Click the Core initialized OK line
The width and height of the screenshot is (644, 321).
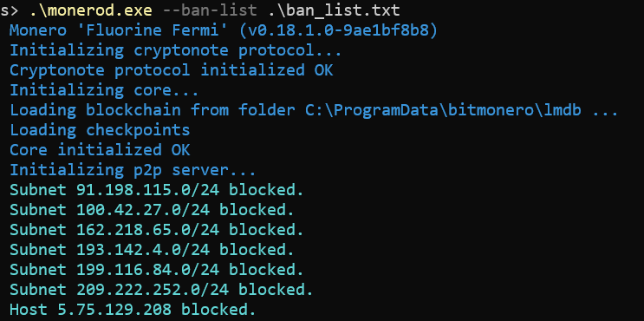coord(100,150)
